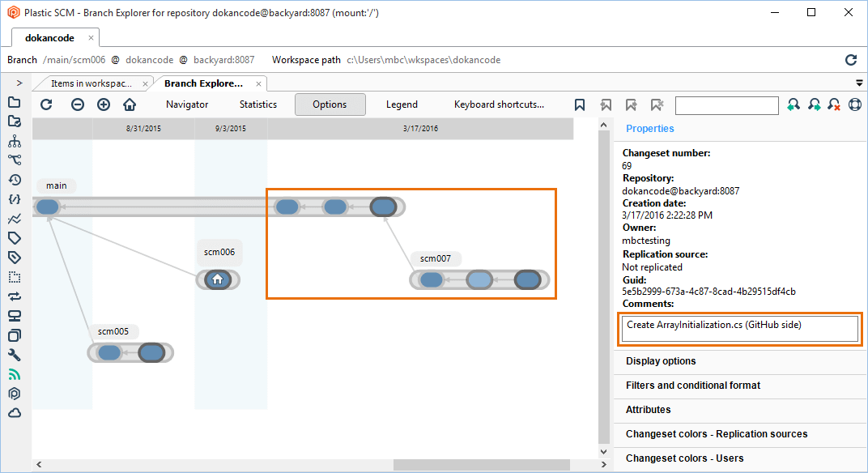Open the Legend panel

pos(402,104)
